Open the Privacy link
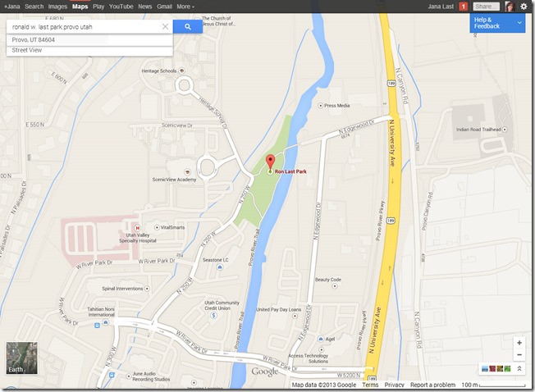The height and width of the screenshot is (392, 535). [x=394, y=385]
